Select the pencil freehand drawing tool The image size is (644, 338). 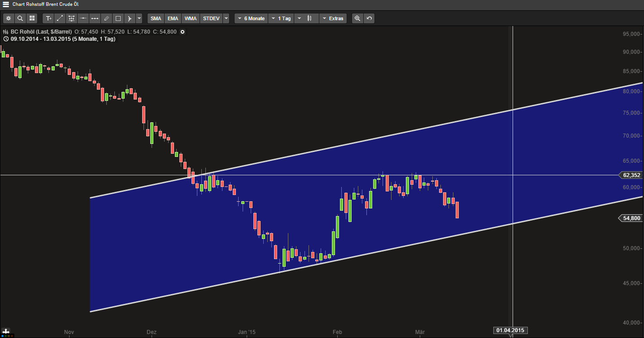point(106,18)
